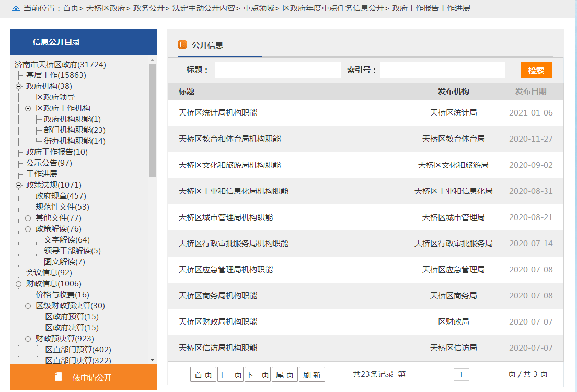
Task: Collapse the 财政信息(1006) tree node
Action: click(x=18, y=284)
